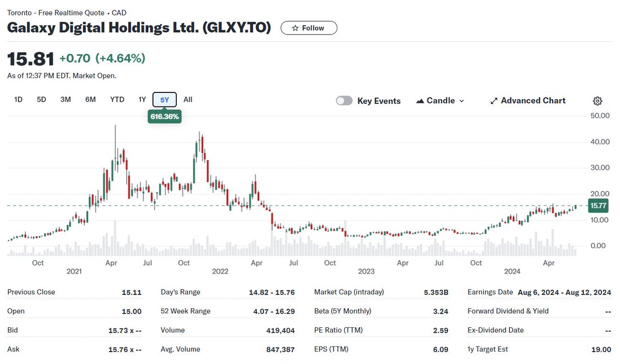Click the Ask value 15.76 x --
This screenshot has width=620, height=364.
[x=125, y=349]
